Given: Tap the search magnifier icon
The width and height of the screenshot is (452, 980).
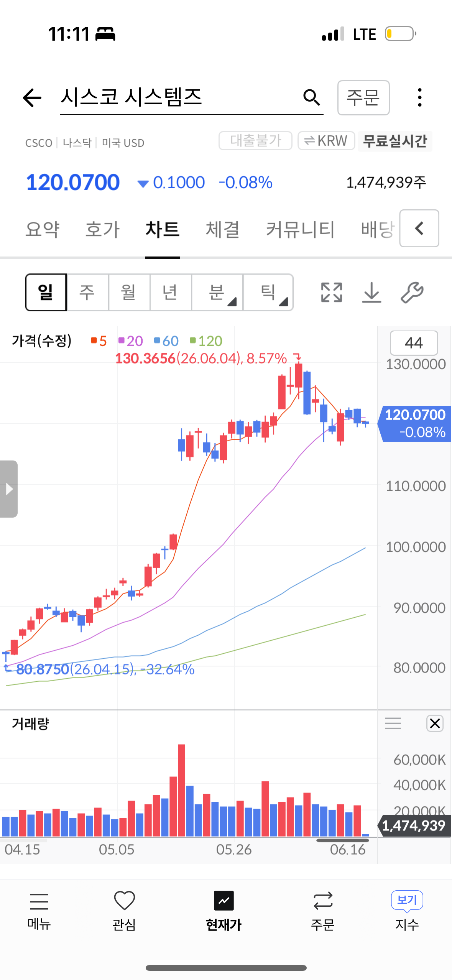Looking at the screenshot, I should (311, 98).
